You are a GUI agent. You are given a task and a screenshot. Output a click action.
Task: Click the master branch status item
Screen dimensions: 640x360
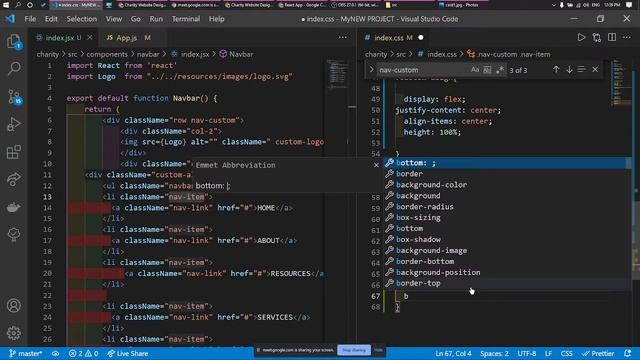pos(25,353)
